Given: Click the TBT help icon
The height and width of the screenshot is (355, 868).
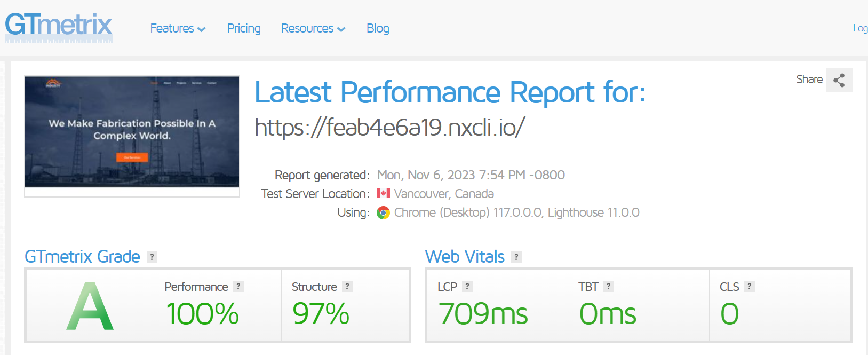Looking at the screenshot, I should tap(608, 287).
